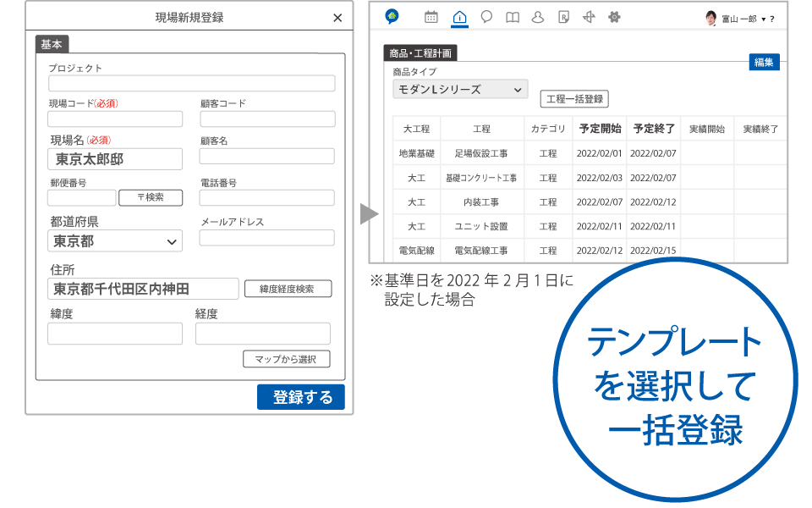Click the flag-shaped toolbar icon
Screen dimensions: 812x508
click(x=589, y=17)
